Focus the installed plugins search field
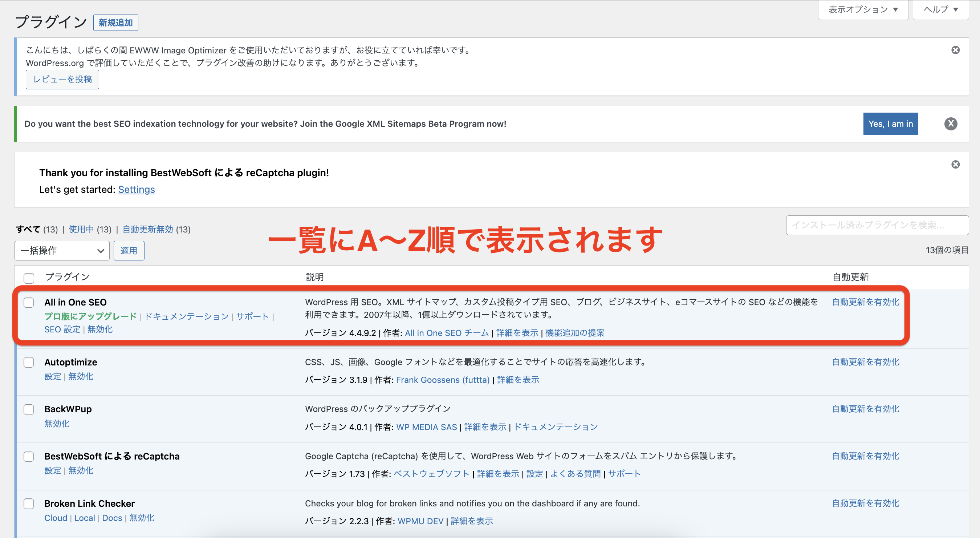Screen dimensions: 980x538 [877, 225]
